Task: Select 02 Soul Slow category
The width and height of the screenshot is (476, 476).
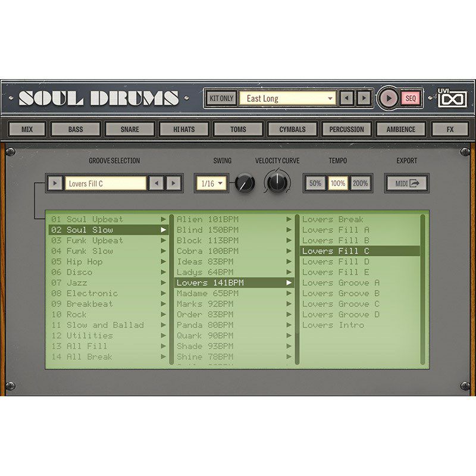Action: coord(109,230)
